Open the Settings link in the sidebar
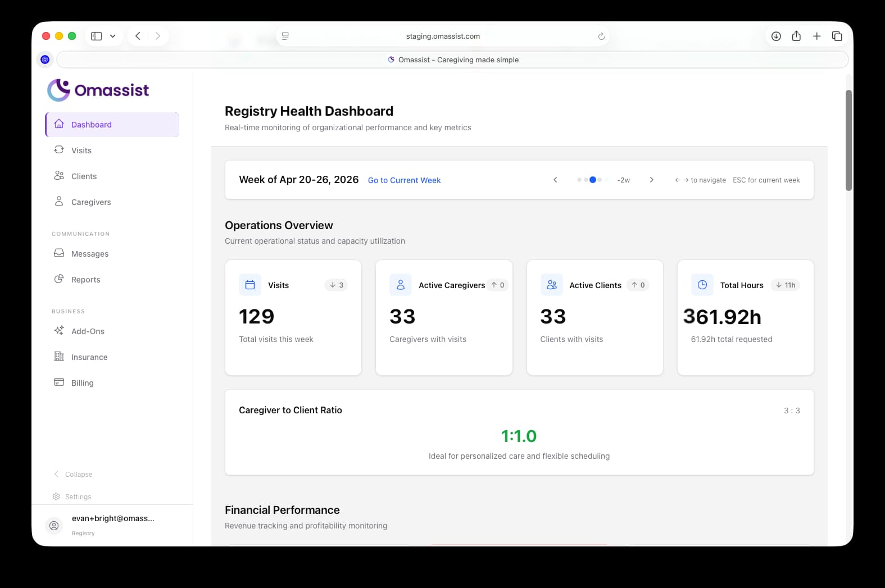 point(72,496)
